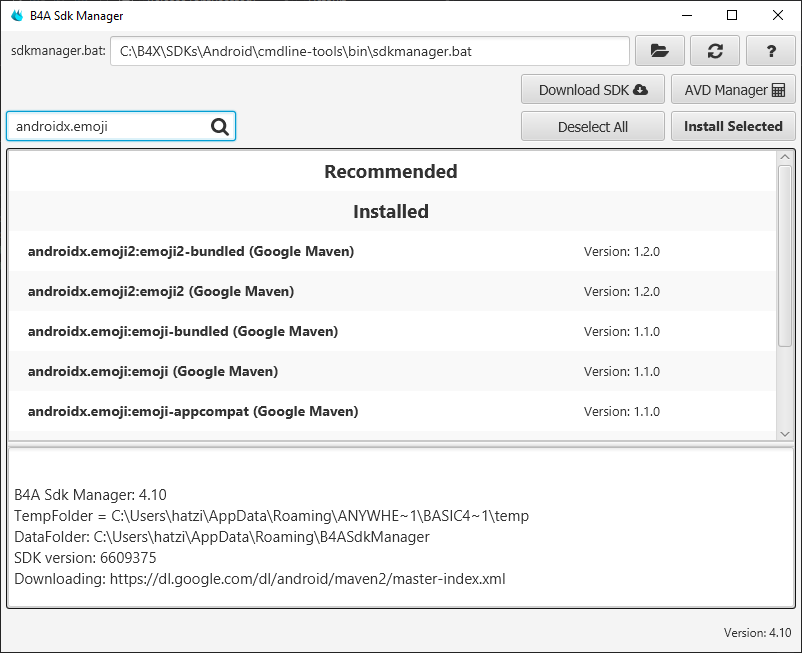Viewport: 802px width, 653px height.
Task: Click the TempFolder log line
Action: pyautogui.click(x=272, y=516)
